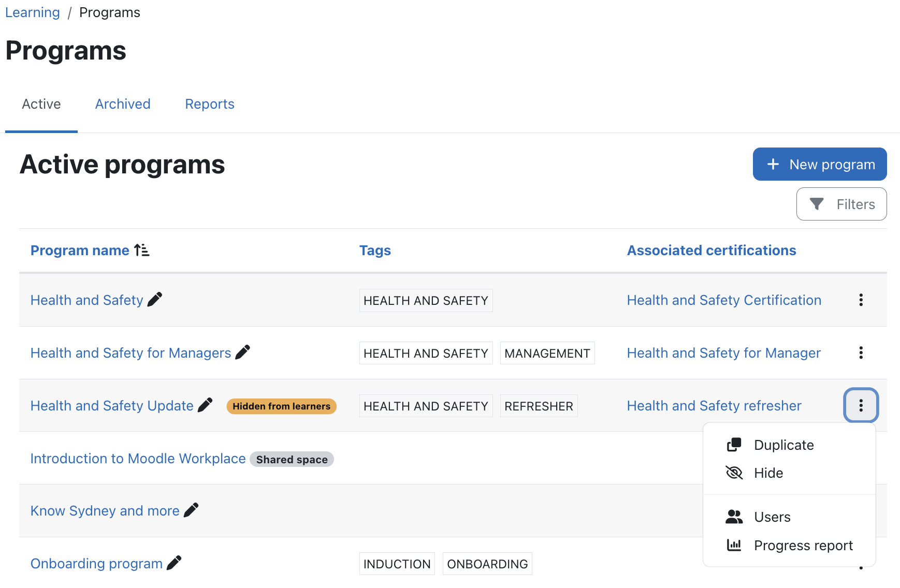Rename Know Sydney and more via pencil

pos(191,510)
